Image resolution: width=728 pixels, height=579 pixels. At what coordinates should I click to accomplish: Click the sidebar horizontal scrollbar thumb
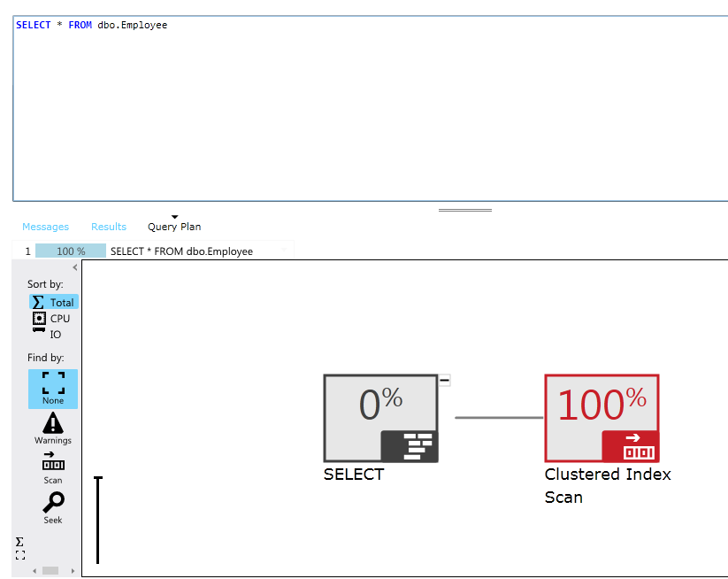50,571
